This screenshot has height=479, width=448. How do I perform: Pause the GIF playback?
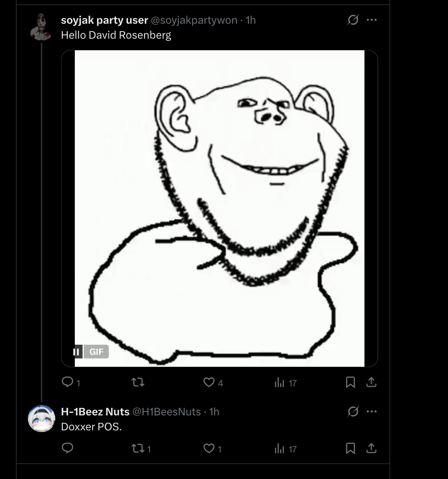coord(76,352)
